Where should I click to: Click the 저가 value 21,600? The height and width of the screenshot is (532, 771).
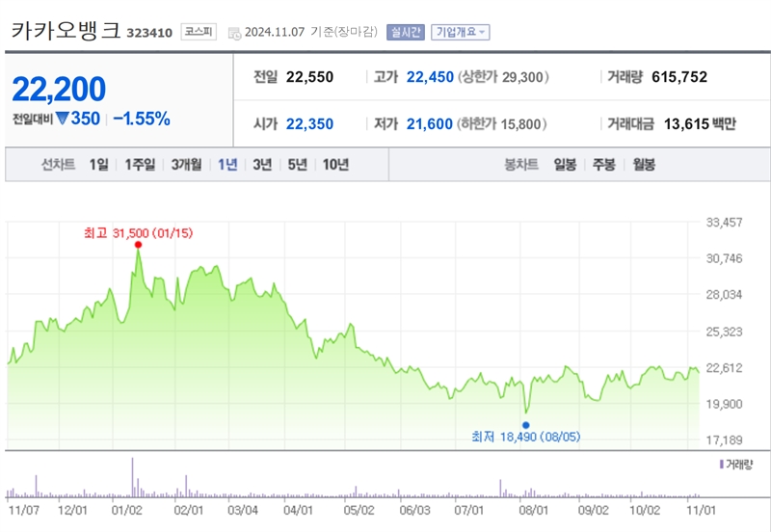point(429,124)
